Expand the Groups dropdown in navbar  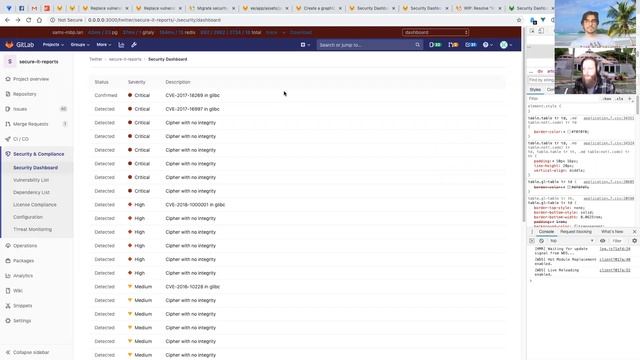click(x=80, y=45)
